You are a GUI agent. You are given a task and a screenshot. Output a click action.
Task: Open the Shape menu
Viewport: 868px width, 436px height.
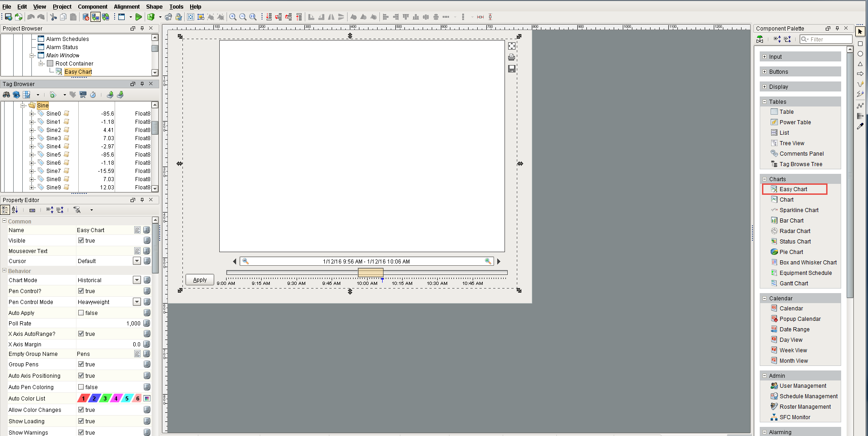(x=154, y=7)
